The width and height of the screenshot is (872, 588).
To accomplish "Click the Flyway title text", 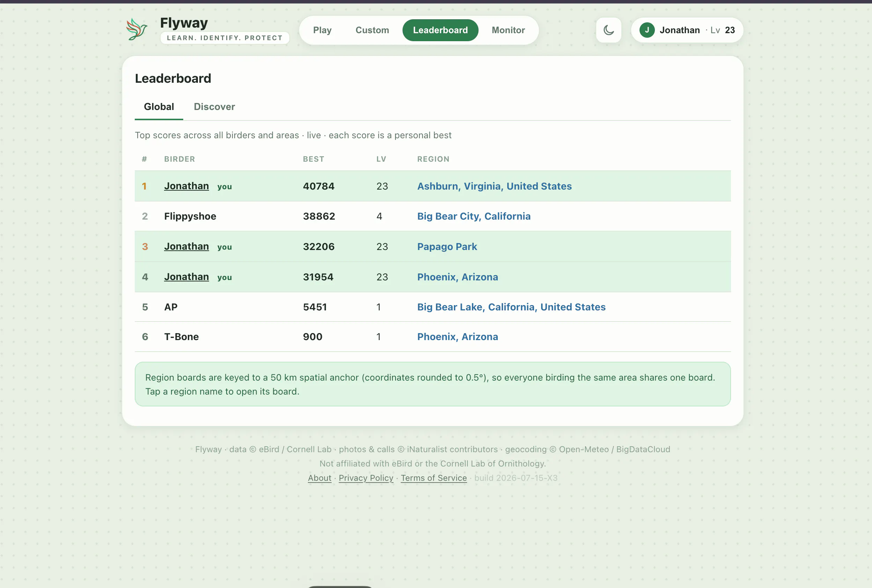I will [184, 23].
